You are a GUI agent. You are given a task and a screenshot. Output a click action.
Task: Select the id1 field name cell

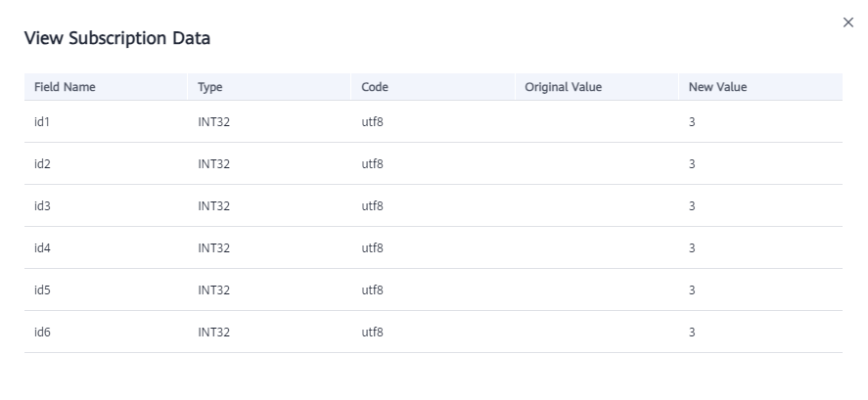click(x=42, y=121)
